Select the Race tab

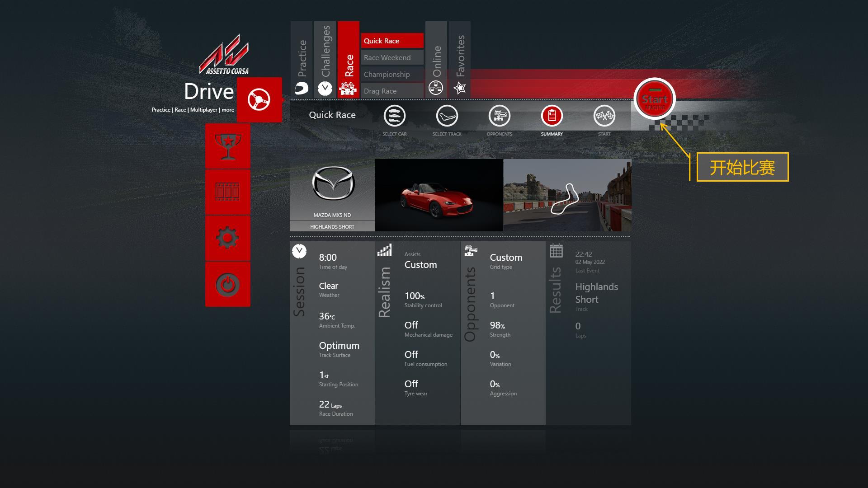349,59
